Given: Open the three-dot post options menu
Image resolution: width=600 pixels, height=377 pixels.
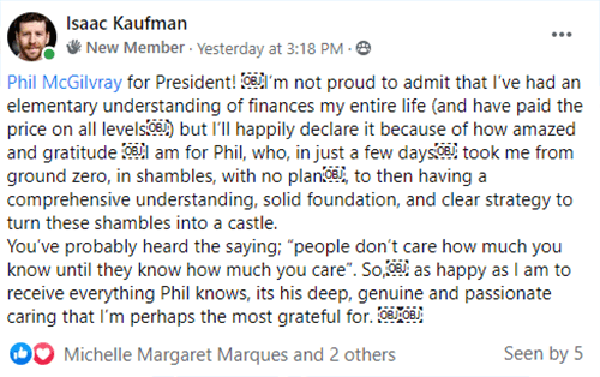Looking at the screenshot, I should 561,34.
